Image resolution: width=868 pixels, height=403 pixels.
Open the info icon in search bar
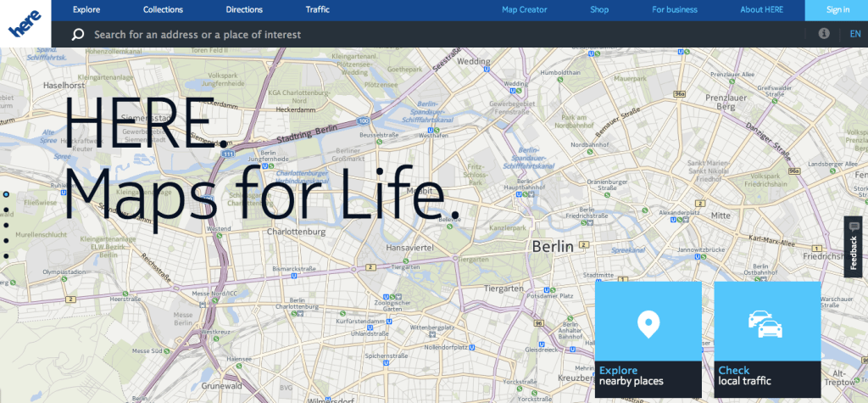pos(824,33)
